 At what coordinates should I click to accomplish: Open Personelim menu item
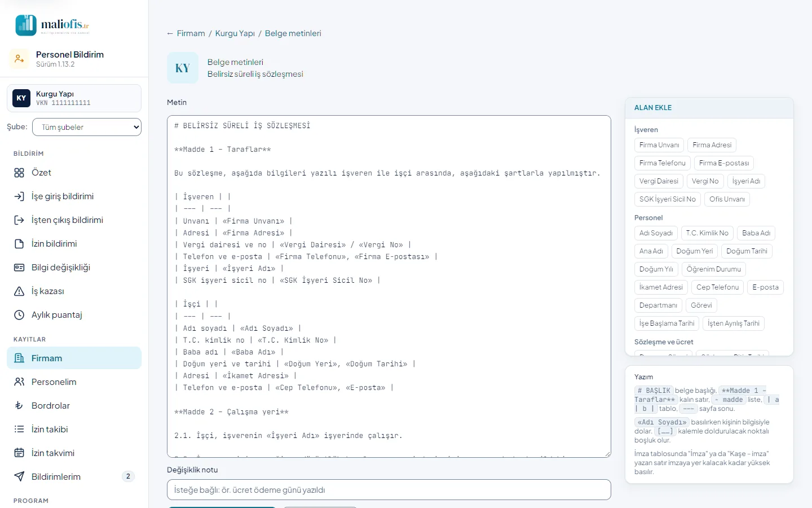pyautogui.click(x=74, y=382)
